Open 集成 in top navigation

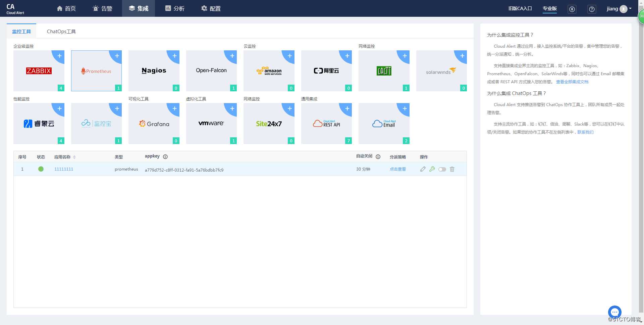[139, 8]
